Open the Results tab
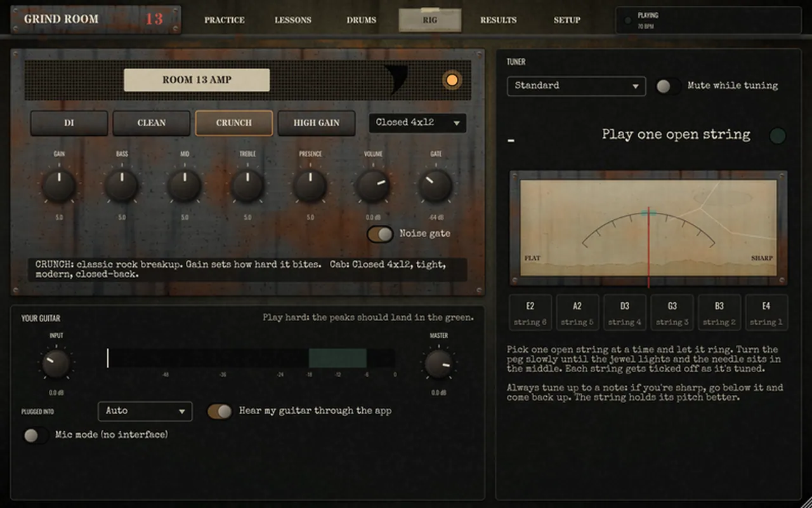The height and width of the screenshot is (508, 812). [499, 20]
